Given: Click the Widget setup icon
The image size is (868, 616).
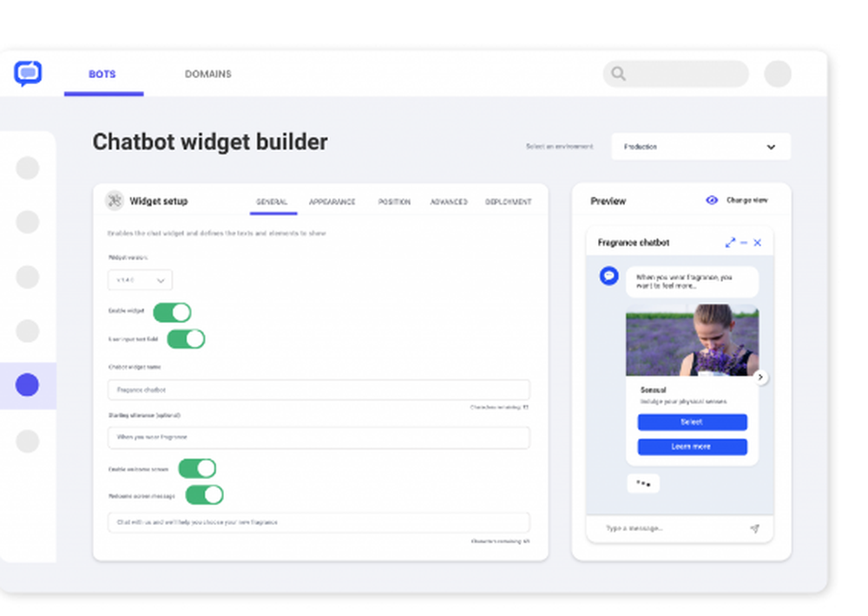Looking at the screenshot, I should pos(115,200).
